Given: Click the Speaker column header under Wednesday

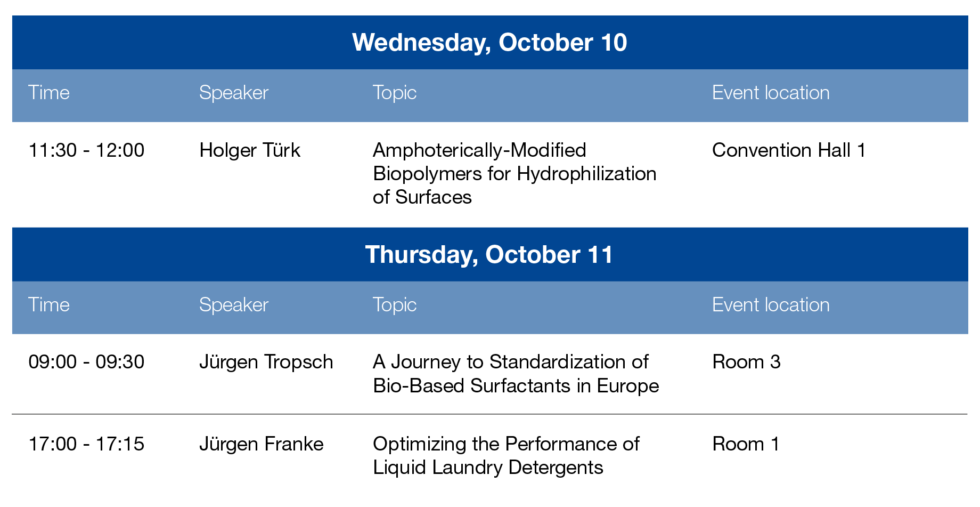Looking at the screenshot, I should 234,93.
